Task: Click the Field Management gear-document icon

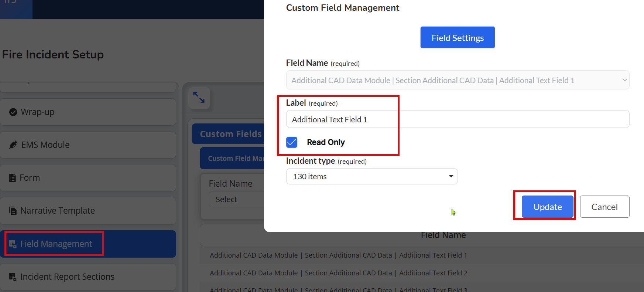Action: [13, 244]
